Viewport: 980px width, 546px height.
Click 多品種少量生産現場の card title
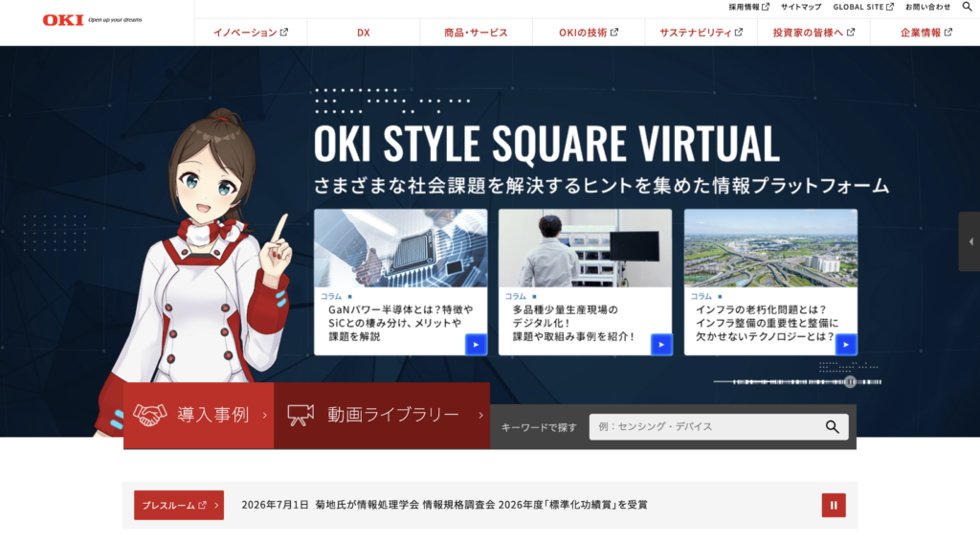574,323
